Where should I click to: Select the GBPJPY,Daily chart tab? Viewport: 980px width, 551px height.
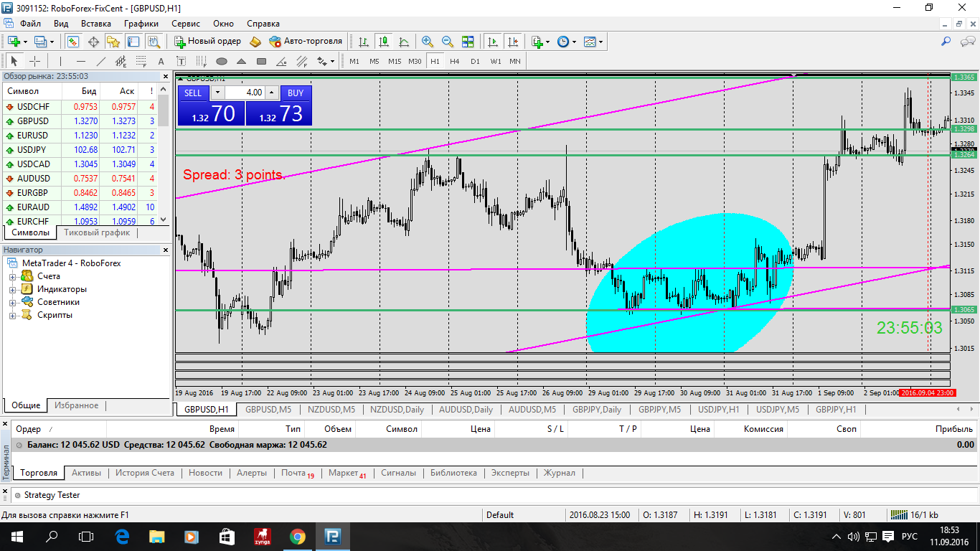[597, 410]
